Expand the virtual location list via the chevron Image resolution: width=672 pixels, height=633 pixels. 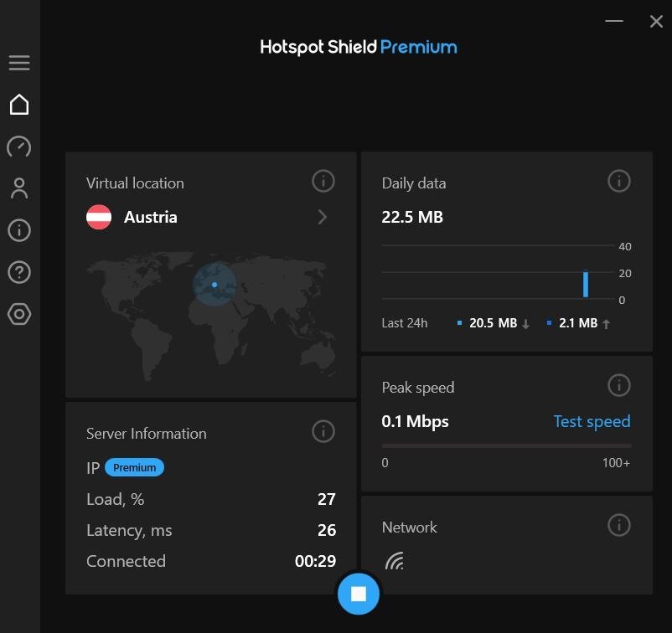coord(323,217)
